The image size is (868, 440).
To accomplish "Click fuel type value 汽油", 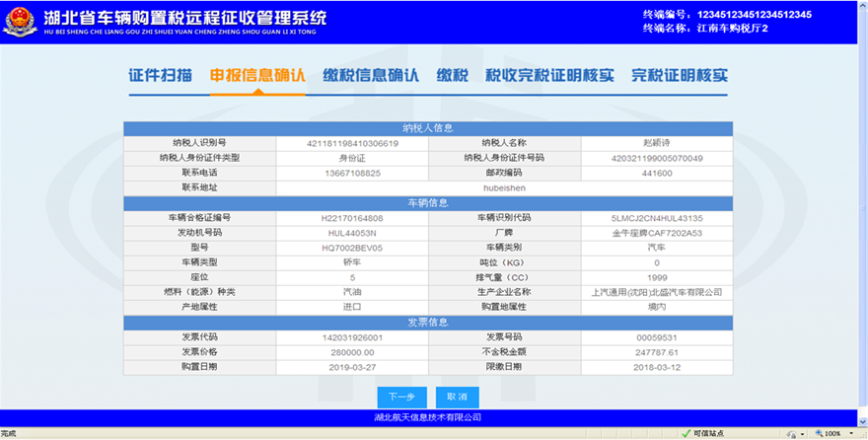I will (352, 292).
